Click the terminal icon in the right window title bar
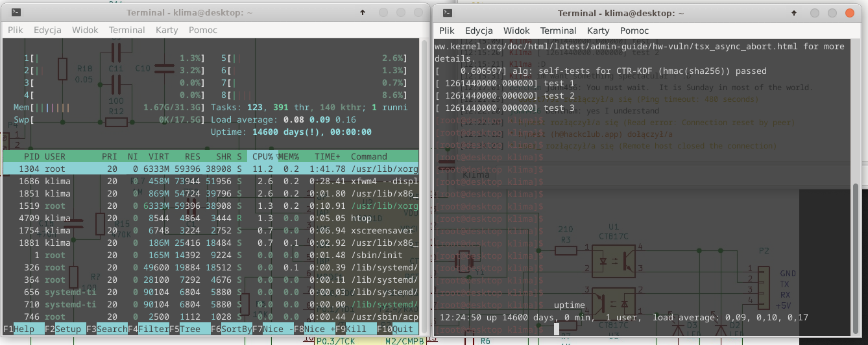This screenshot has width=868, height=345. tap(448, 12)
